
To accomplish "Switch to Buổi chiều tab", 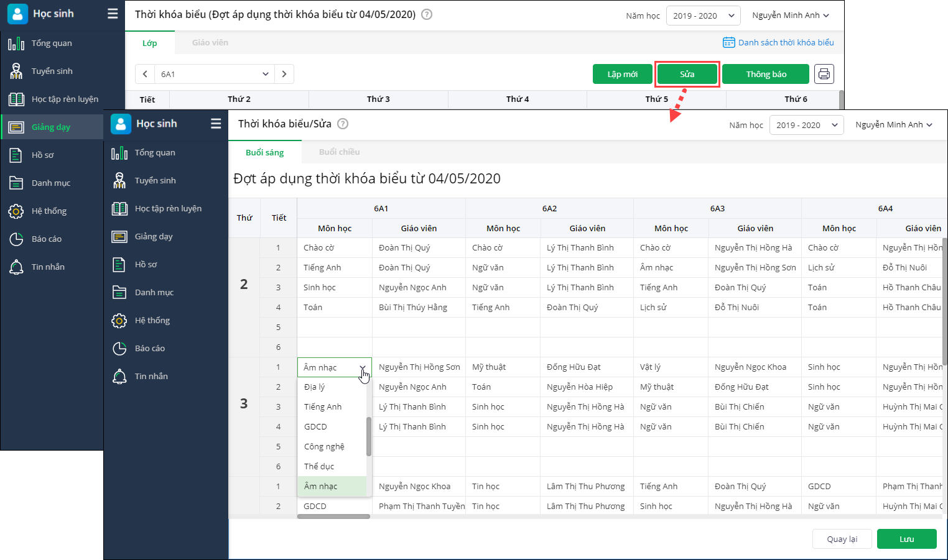I will [x=339, y=152].
